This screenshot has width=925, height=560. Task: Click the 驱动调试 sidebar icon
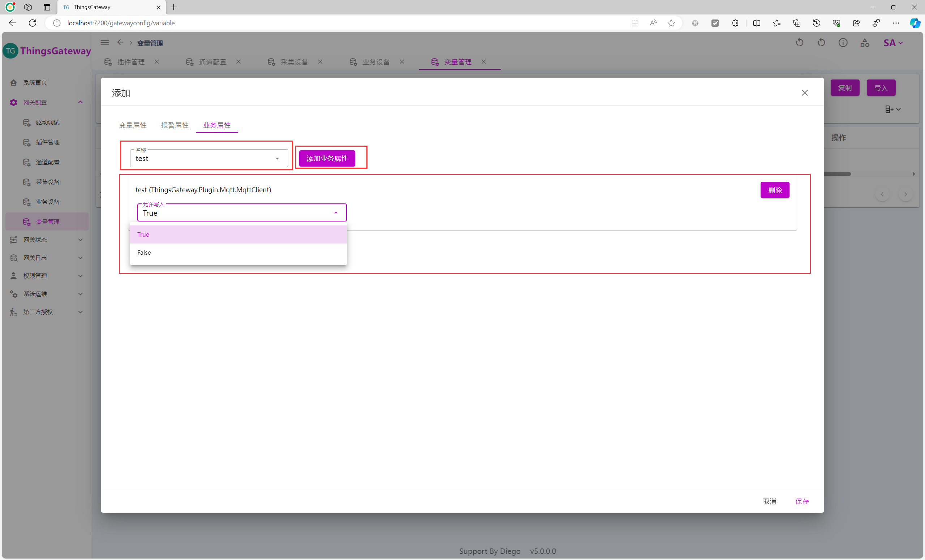click(x=27, y=122)
